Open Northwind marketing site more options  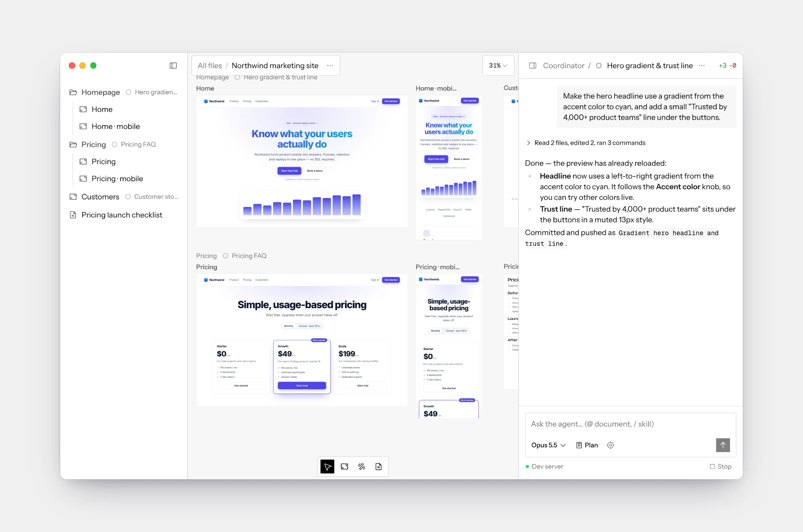coord(330,66)
